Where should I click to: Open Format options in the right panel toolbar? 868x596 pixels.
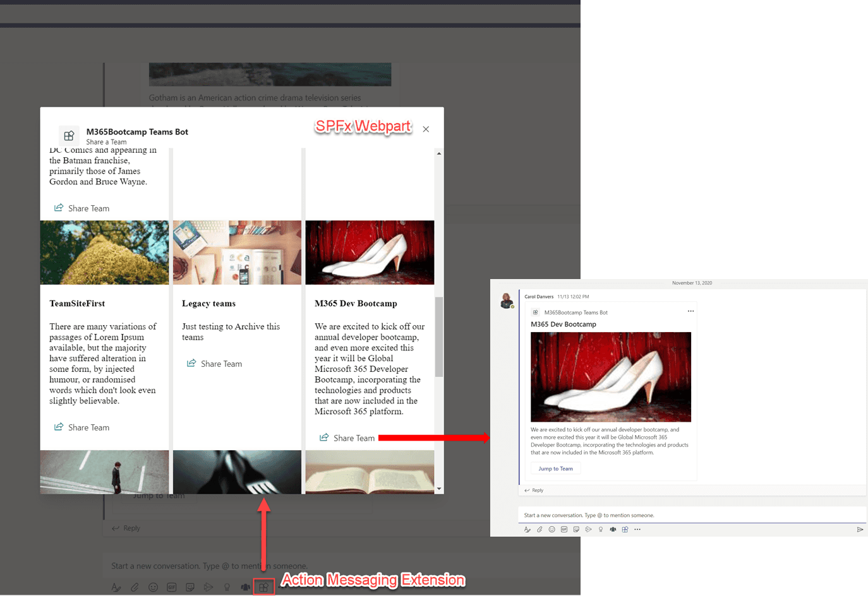coord(527,530)
